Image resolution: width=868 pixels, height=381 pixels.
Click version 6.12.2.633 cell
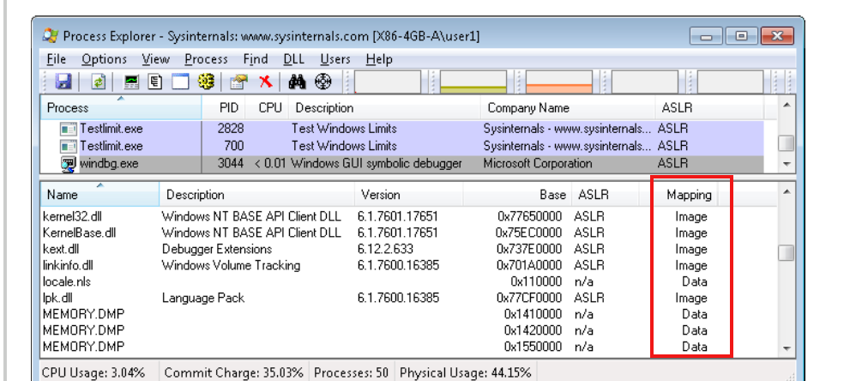click(x=385, y=249)
